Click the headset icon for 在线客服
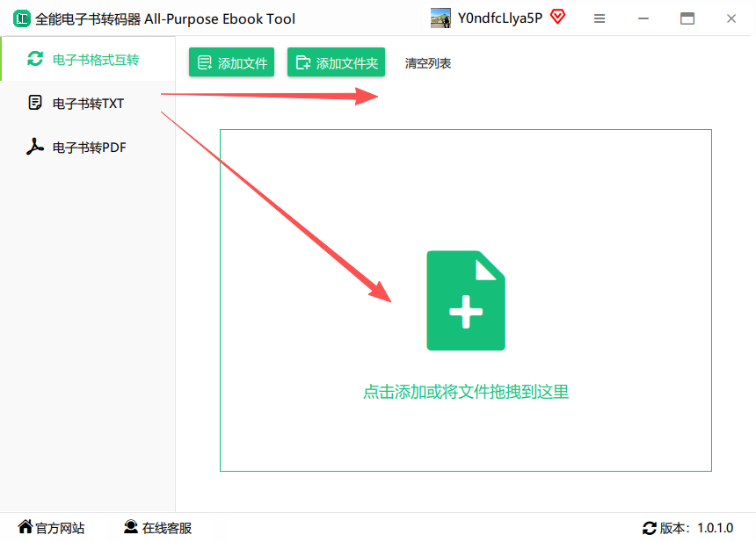 (131, 526)
